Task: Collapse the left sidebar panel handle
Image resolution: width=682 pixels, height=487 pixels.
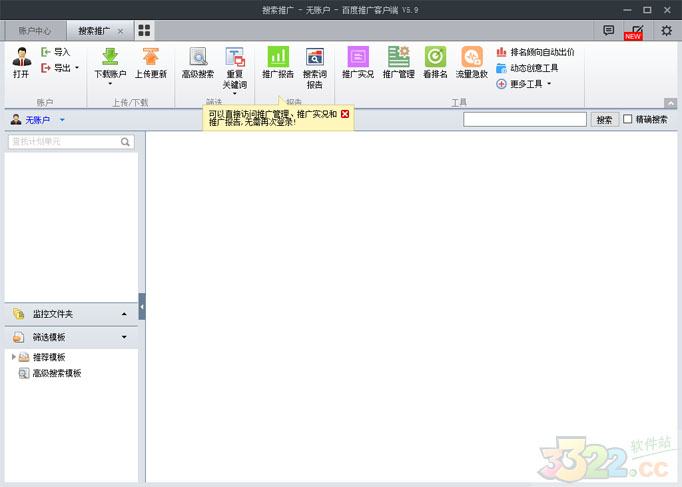Action: 142,307
